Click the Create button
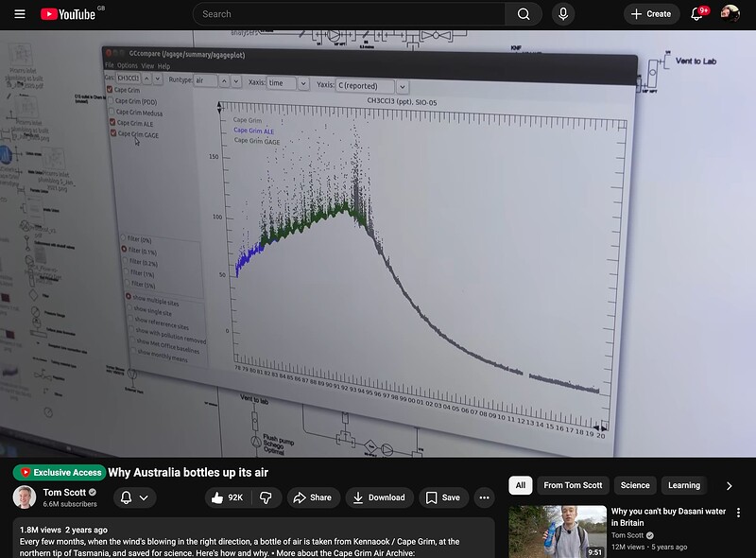Viewport: 756px width, 558px height. (651, 14)
